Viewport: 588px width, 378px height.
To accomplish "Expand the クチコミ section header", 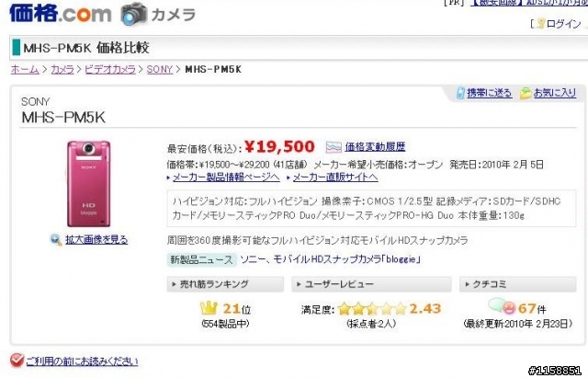I will click(x=517, y=284).
